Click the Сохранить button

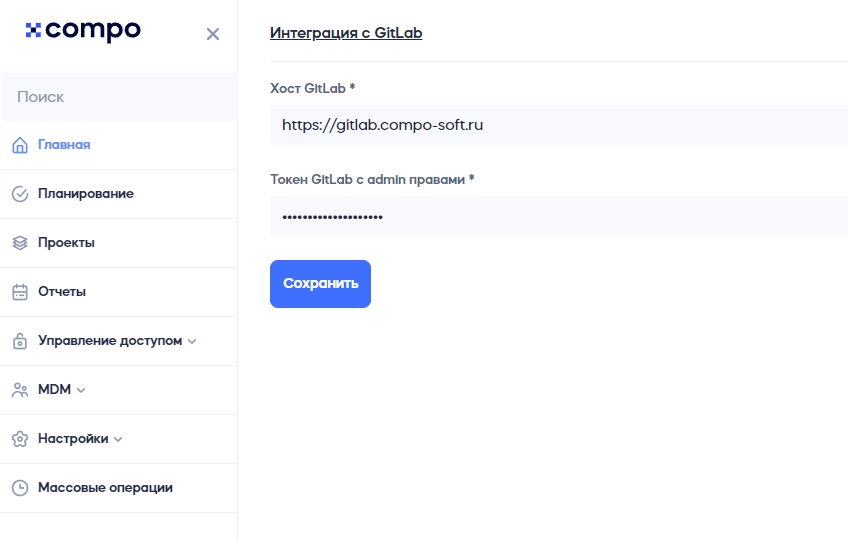320,284
